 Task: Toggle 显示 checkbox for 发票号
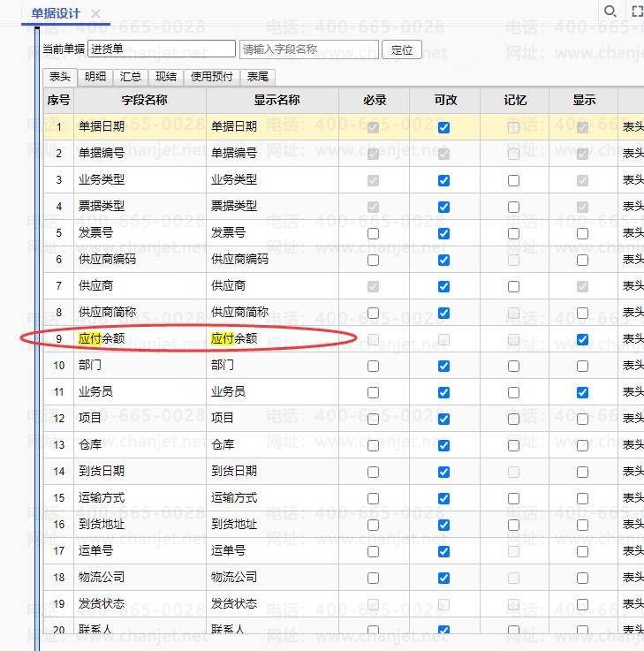(x=582, y=234)
